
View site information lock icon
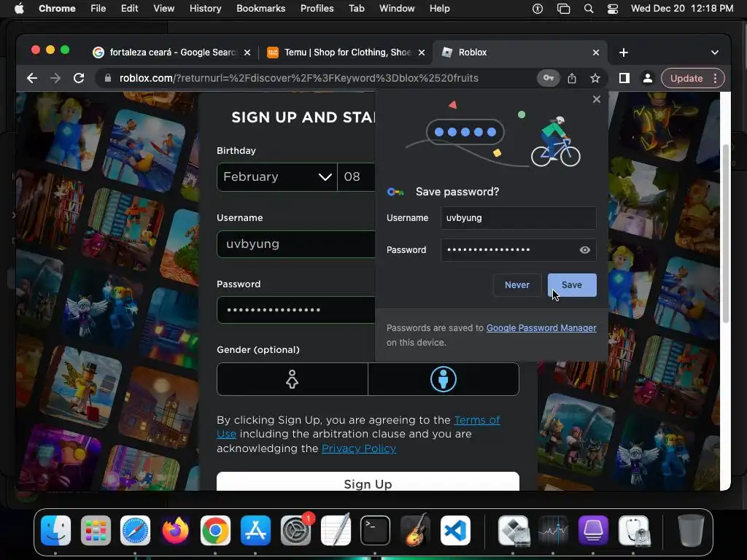(108, 78)
